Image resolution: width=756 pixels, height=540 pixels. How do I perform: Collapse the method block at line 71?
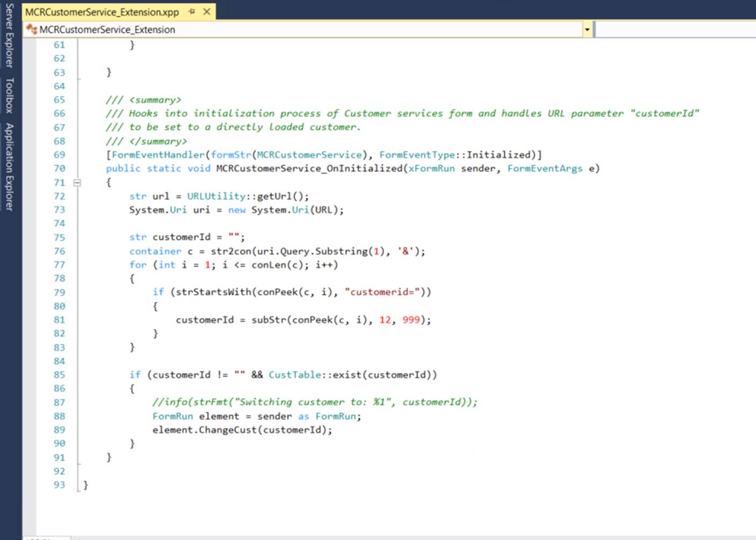tap(77, 183)
